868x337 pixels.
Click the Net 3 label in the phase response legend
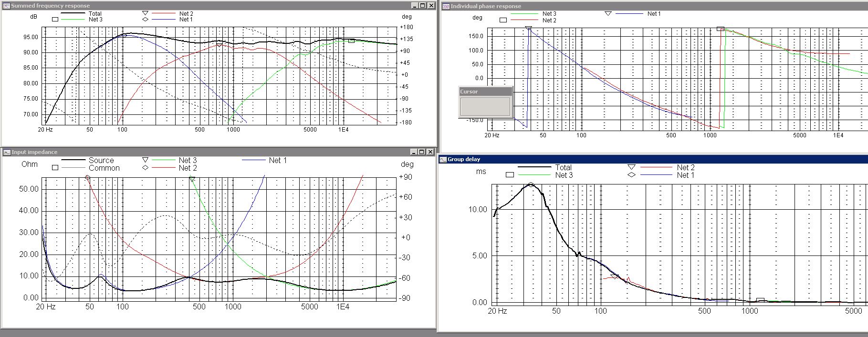pyautogui.click(x=549, y=14)
